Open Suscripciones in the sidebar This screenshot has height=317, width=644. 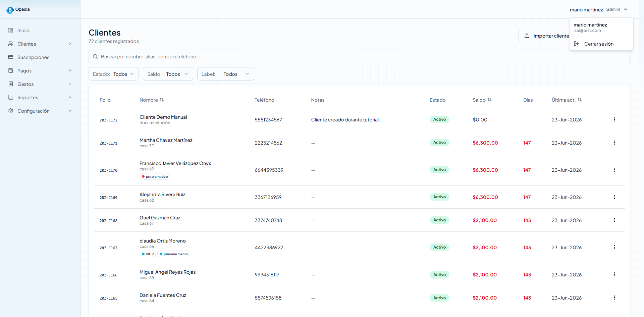click(x=40, y=57)
